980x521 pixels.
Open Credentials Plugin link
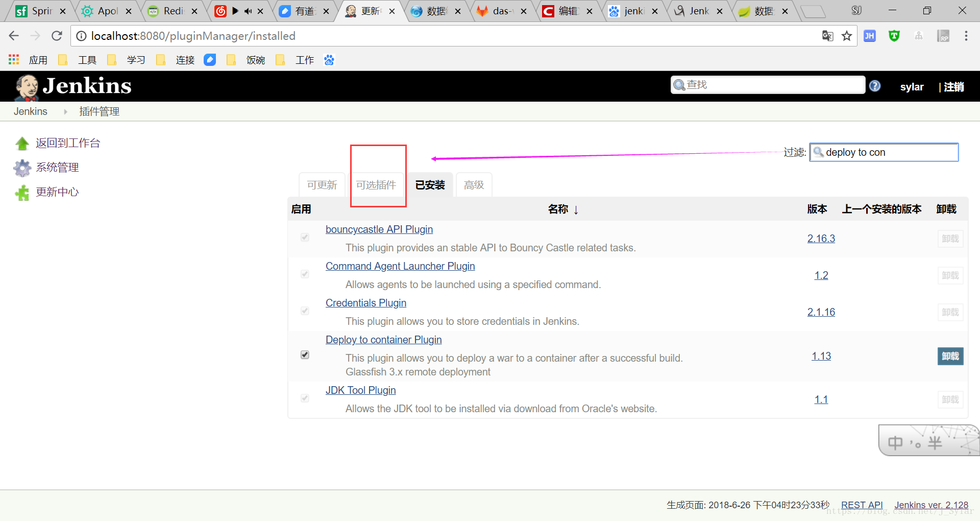tap(366, 303)
